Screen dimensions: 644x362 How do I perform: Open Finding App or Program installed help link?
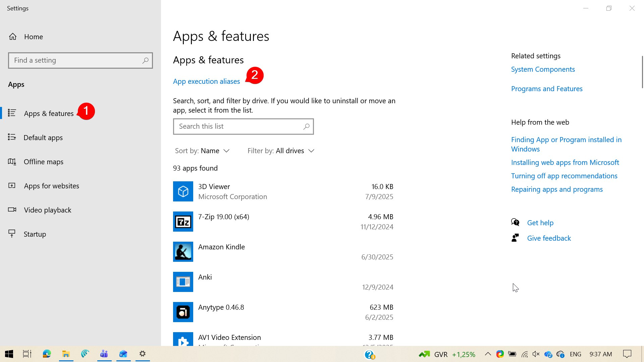click(x=566, y=144)
